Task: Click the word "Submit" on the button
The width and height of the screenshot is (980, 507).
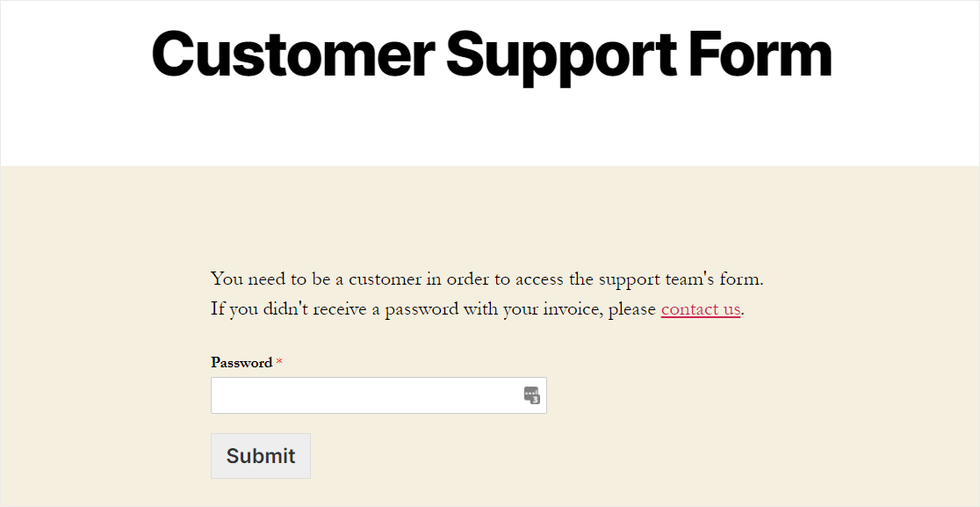Action: point(261,456)
